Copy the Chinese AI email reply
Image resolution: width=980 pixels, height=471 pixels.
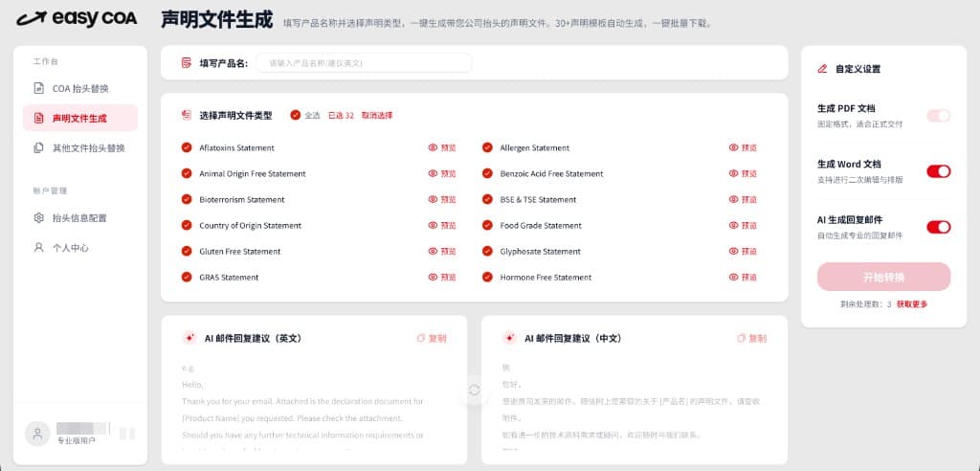[x=752, y=338]
